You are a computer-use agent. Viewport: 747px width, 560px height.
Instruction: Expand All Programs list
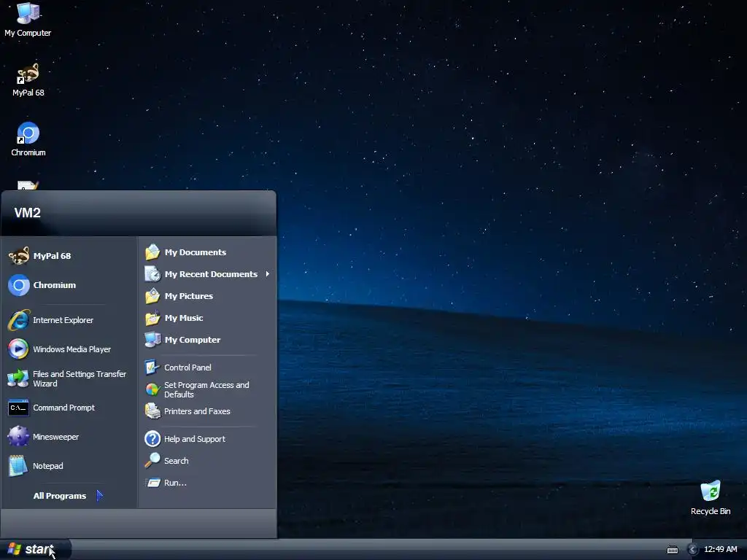click(68, 496)
